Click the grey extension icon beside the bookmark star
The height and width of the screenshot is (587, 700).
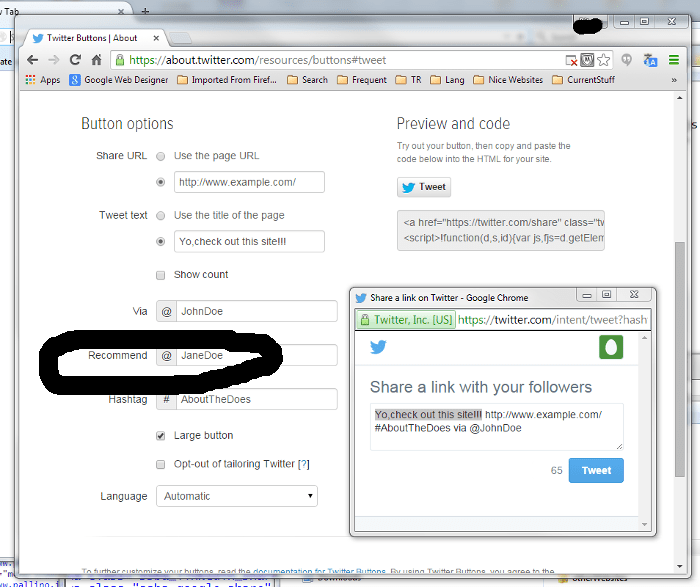point(587,60)
